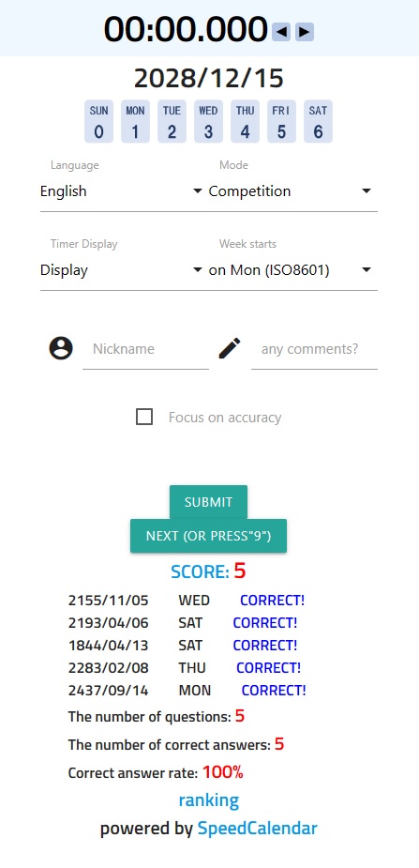Open the Language dropdown showing English

pos(122,191)
